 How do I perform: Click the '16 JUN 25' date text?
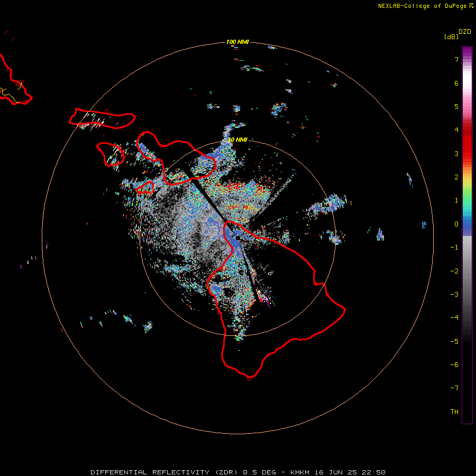(x=335, y=472)
